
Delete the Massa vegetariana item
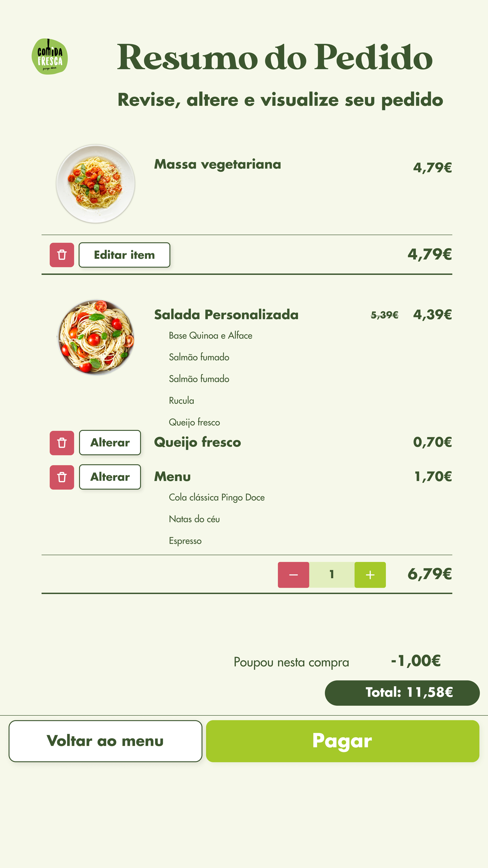(62, 255)
